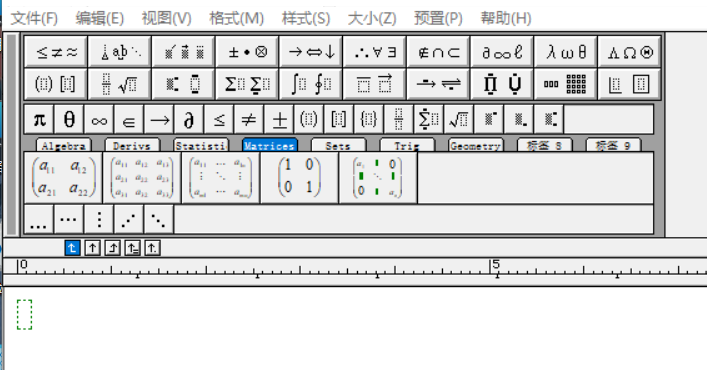Insert the less-than-or-equal symbol from small bar
This screenshot has height=370, width=707.
219,119
